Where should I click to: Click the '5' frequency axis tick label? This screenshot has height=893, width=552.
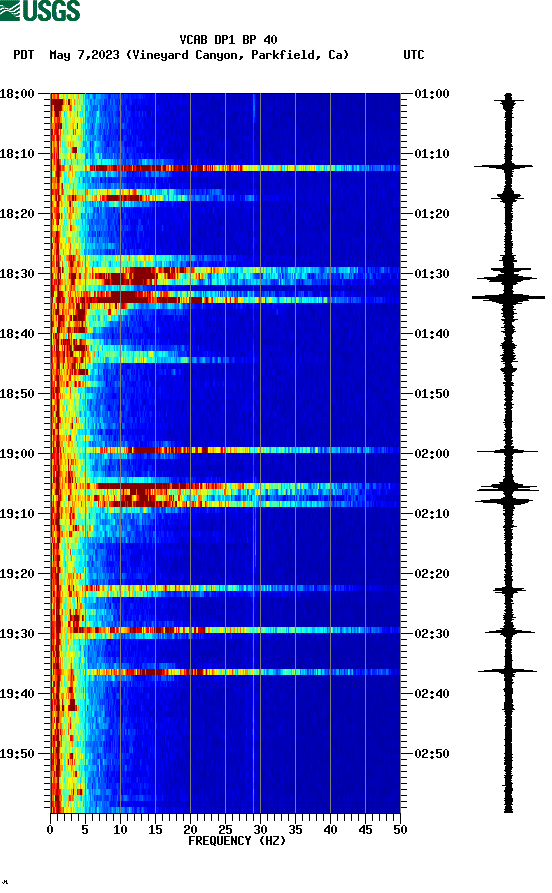(85, 830)
